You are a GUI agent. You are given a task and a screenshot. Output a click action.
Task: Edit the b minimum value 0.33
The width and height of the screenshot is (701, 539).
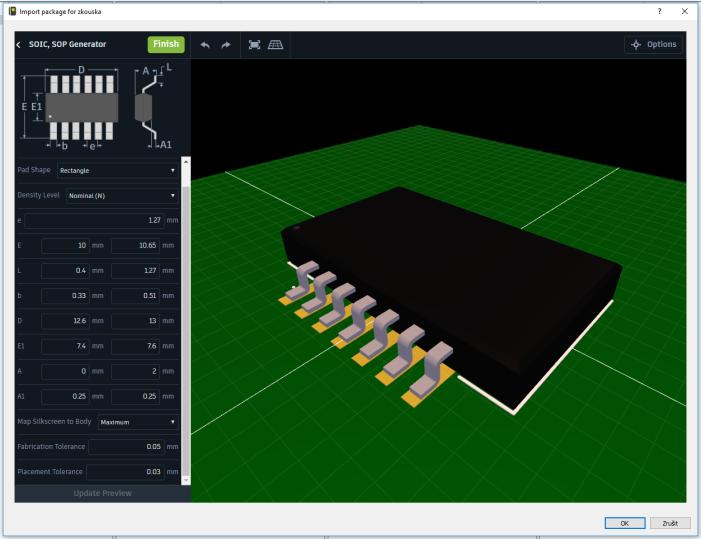click(65, 295)
